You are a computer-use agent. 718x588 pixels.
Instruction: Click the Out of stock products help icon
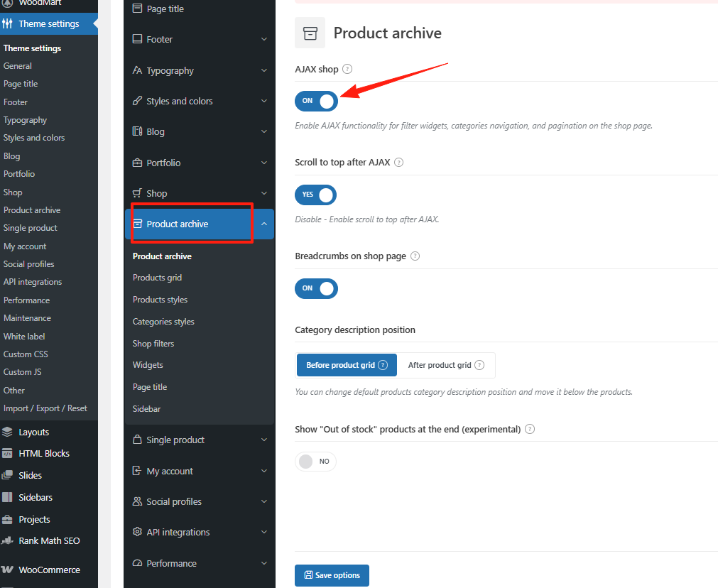[x=529, y=429]
